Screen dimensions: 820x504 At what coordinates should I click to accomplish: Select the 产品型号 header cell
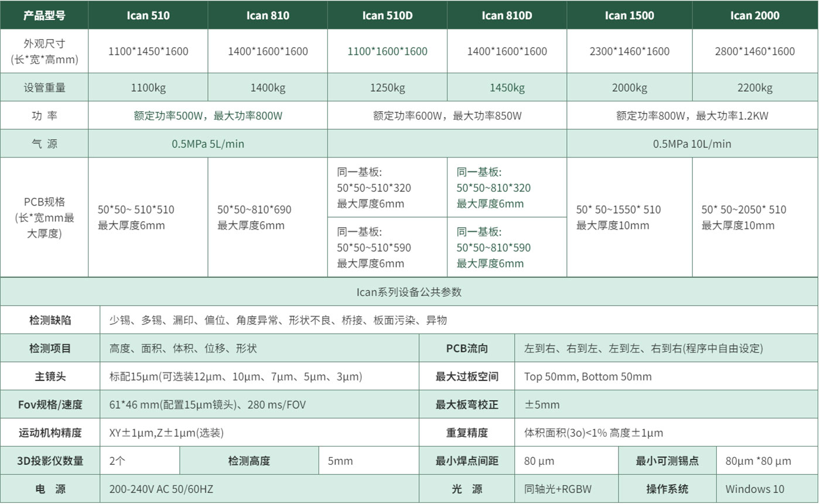click(x=44, y=15)
